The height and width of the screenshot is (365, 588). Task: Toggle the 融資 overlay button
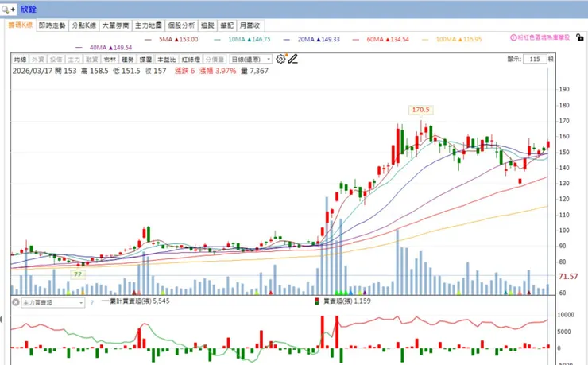click(x=92, y=60)
